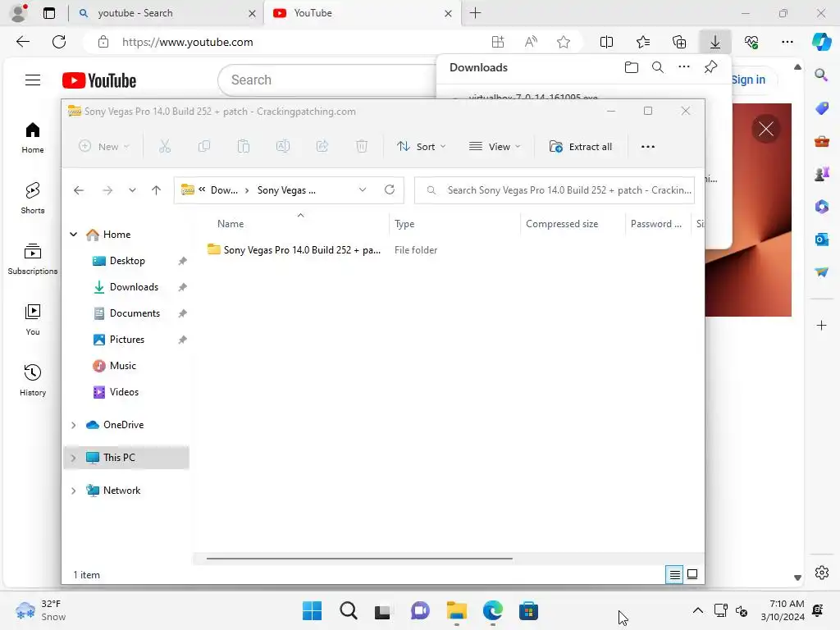Select Documents in Explorer navigation pane
The image size is (840, 630).
point(135,313)
